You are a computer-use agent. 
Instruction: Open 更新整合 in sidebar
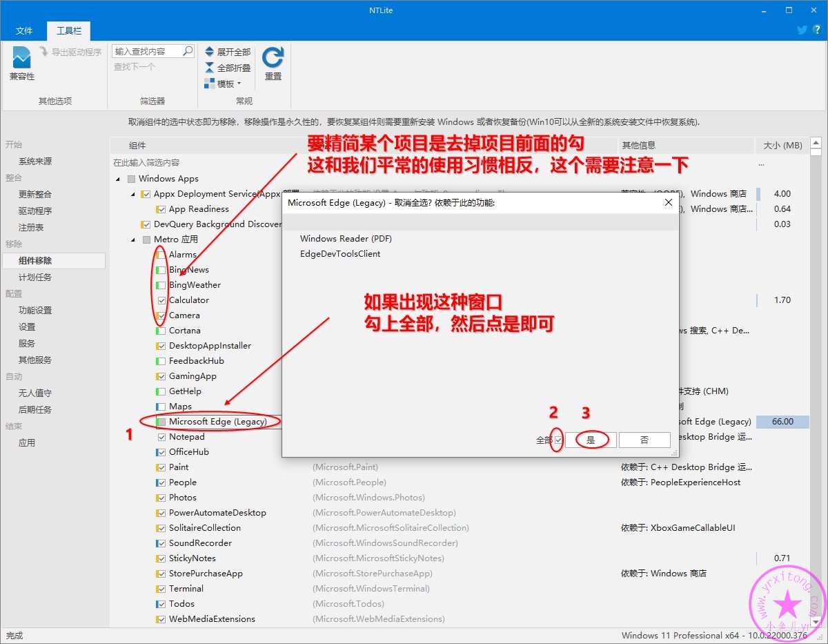click(x=35, y=194)
